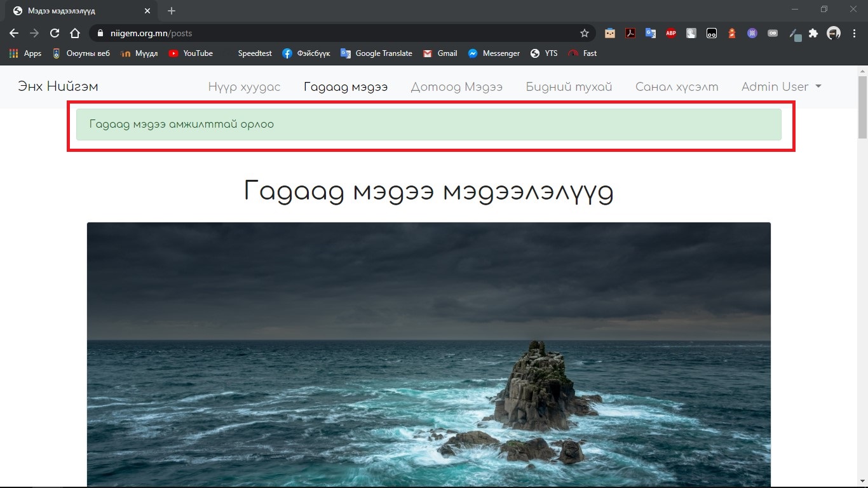Open the Бидний тухай page
The image size is (868, 488).
569,87
